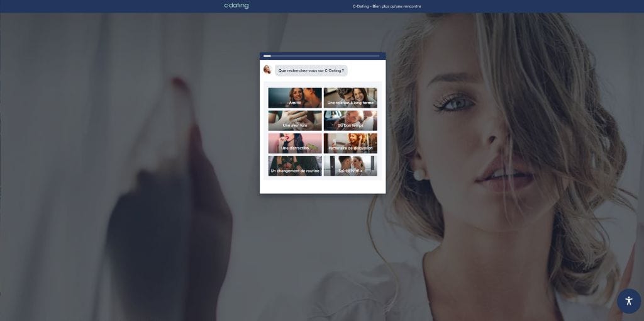644x321 pixels.
Task: Pick the 'Une distraction' tile
Action: [x=295, y=143]
